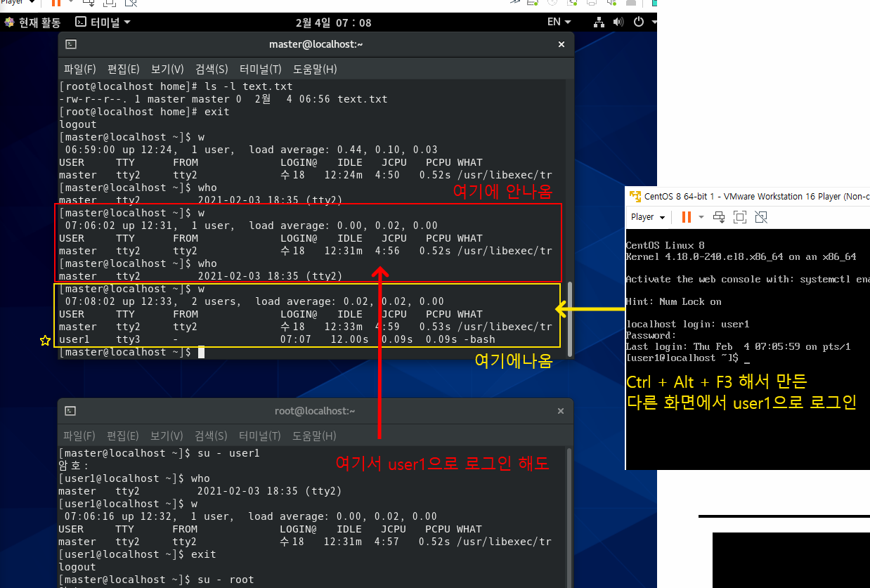Click the VMware icon in the CentOS 8 title bar
This screenshot has height=588, width=870.
[x=635, y=197]
